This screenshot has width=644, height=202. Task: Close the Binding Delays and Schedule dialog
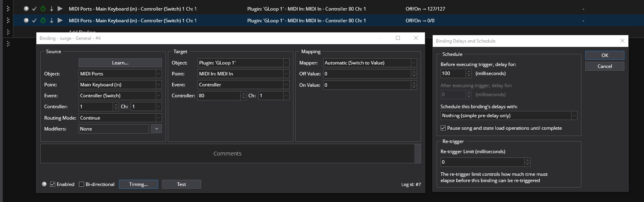point(622,41)
